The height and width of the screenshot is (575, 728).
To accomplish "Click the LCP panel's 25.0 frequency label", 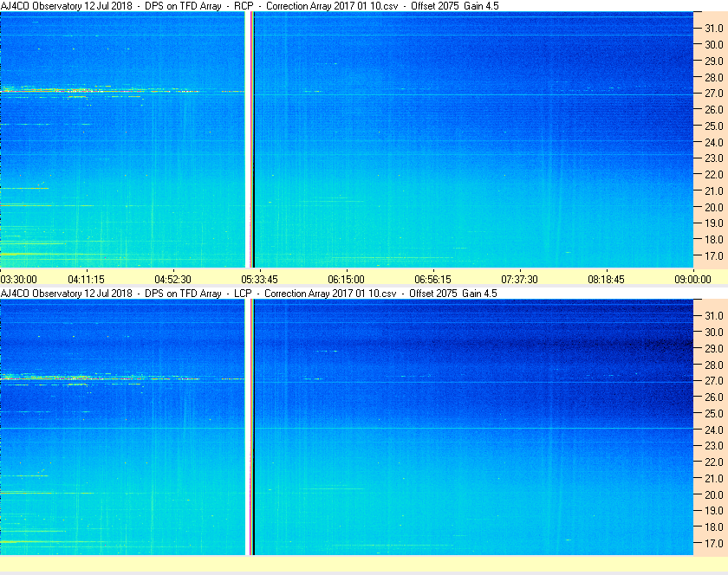I will point(714,413).
